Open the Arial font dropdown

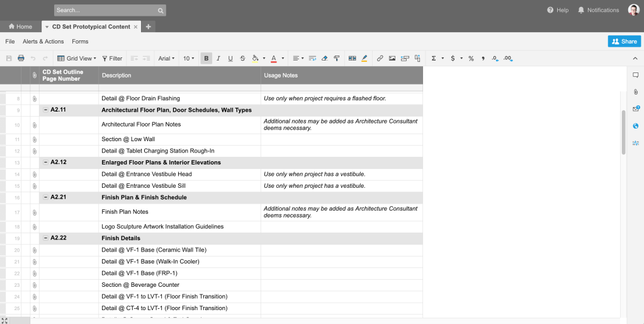(166, 59)
